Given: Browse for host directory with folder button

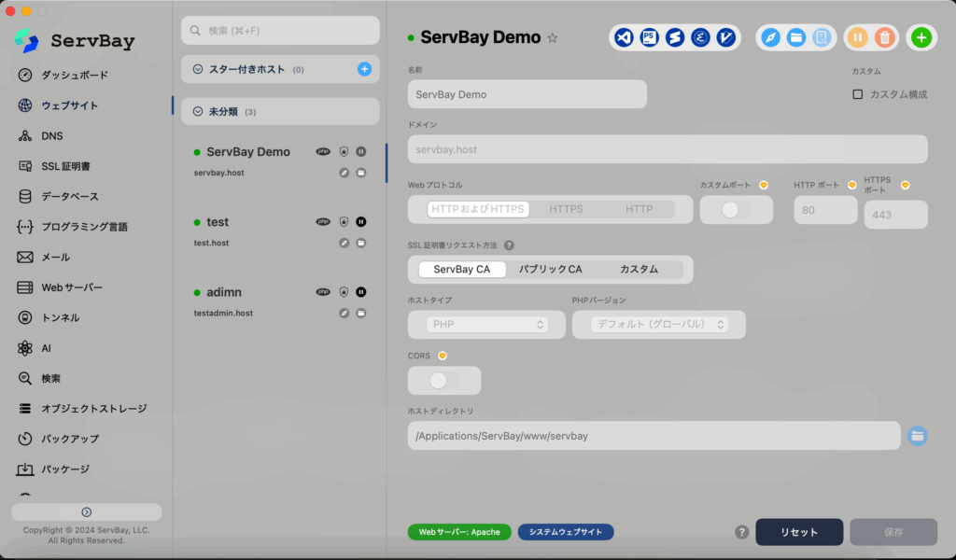Looking at the screenshot, I should (918, 436).
